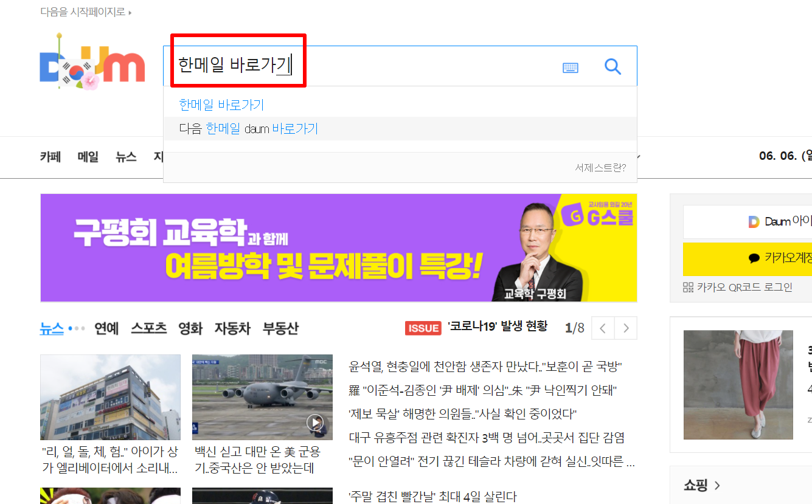Viewport: 812px width, 504px height.
Task: Open headline about 대구 유흥주점 확진자
Action: [x=487, y=438]
